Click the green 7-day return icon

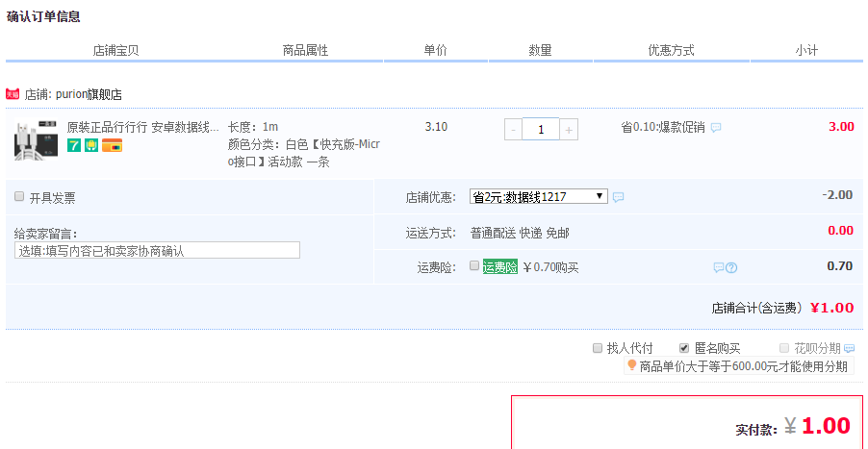(74, 145)
